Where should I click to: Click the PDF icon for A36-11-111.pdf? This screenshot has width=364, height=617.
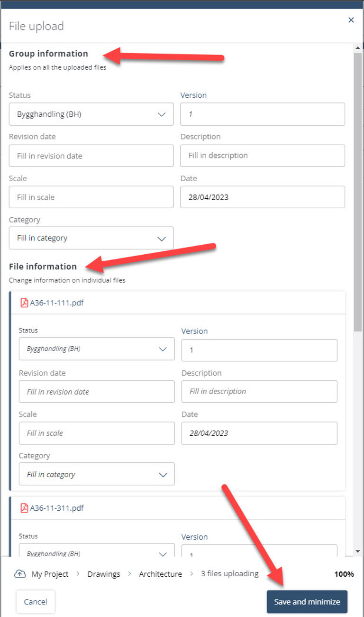point(24,303)
